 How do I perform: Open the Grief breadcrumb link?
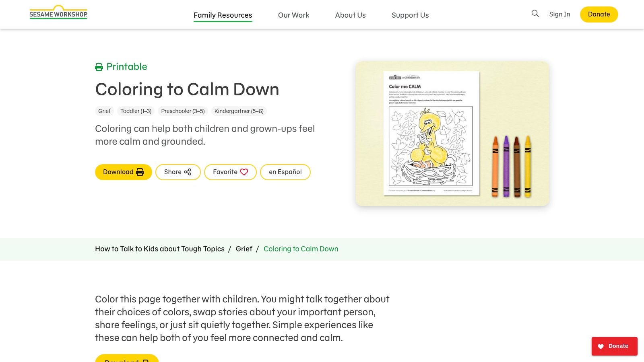[x=244, y=249]
